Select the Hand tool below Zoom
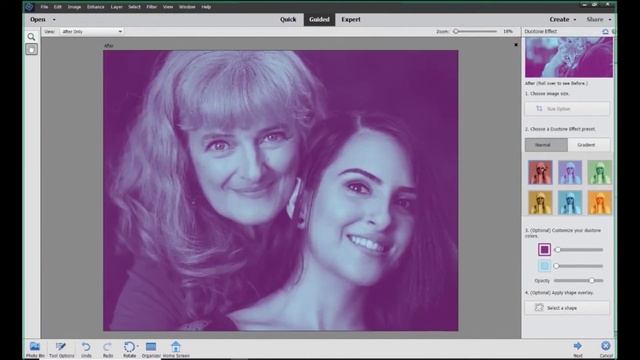640x360 pixels. [x=31, y=49]
